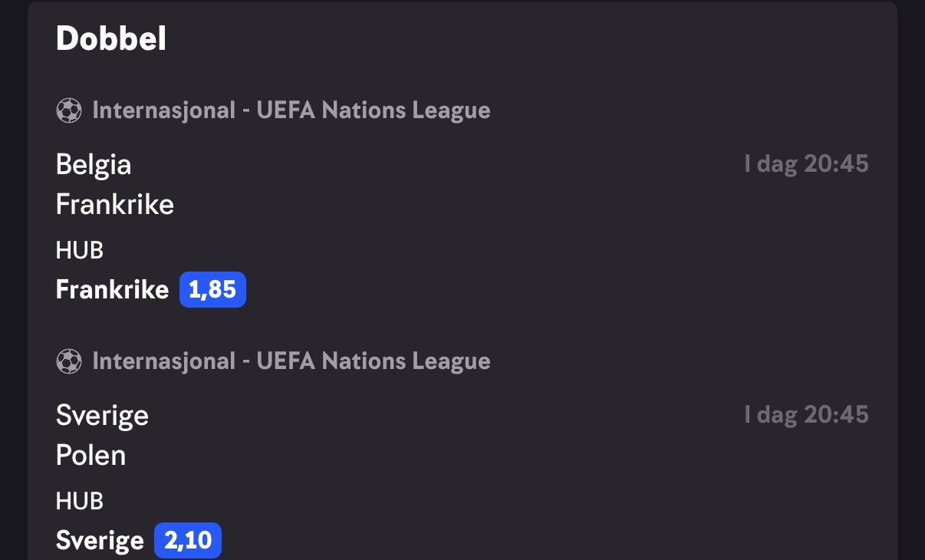This screenshot has height=560, width=925.
Task: Click the Dobbel heading
Action: pyautogui.click(x=111, y=39)
